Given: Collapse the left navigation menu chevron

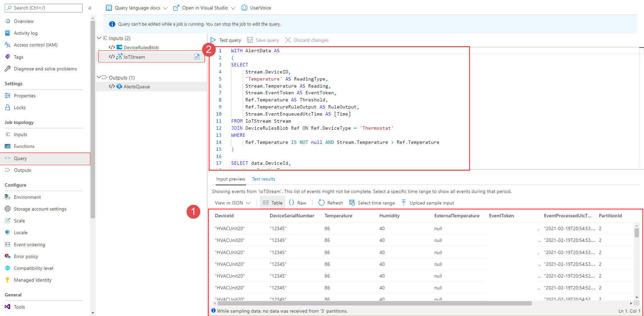Looking at the screenshot, I should [90, 8].
